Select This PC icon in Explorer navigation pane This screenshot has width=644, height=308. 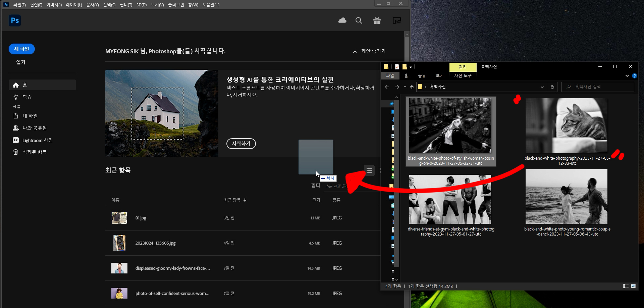click(x=391, y=198)
